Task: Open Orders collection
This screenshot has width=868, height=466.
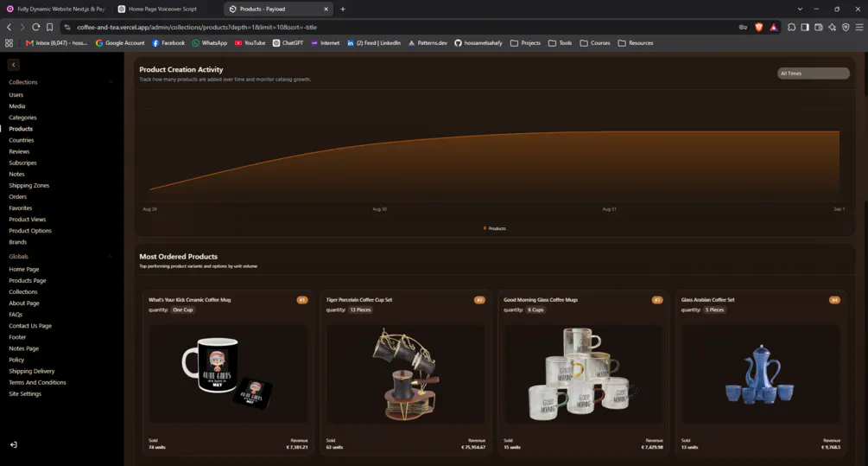Action: (18, 197)
